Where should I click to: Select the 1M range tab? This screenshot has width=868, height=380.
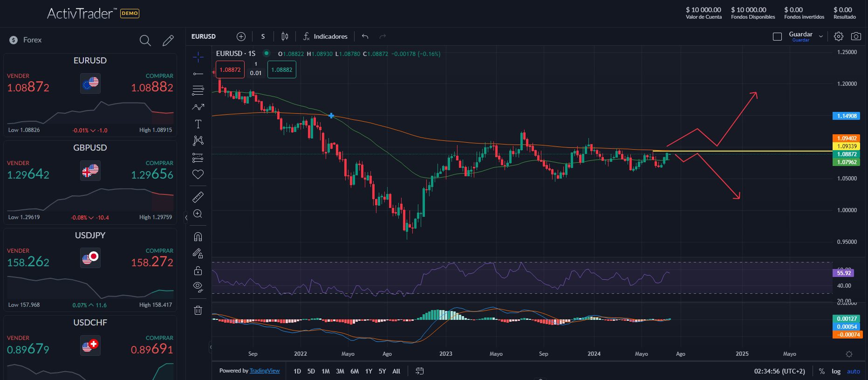[x=326, y=371]
